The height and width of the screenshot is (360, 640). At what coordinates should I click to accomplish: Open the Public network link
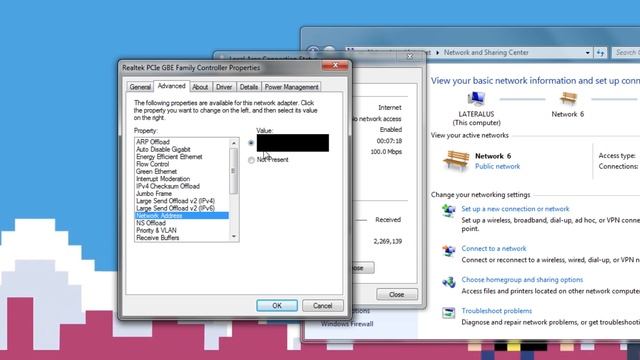pyautogui.click(x=497, y=167)
